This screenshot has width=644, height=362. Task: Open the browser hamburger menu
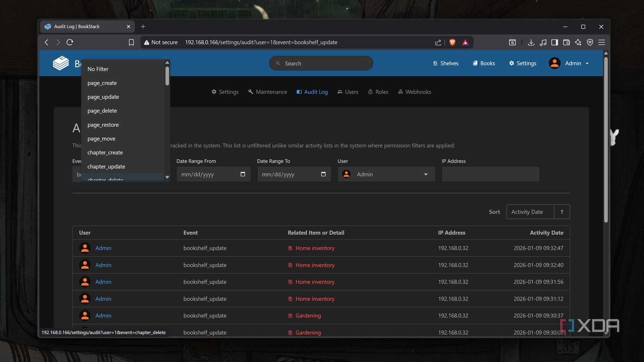(x=601, y=42)
